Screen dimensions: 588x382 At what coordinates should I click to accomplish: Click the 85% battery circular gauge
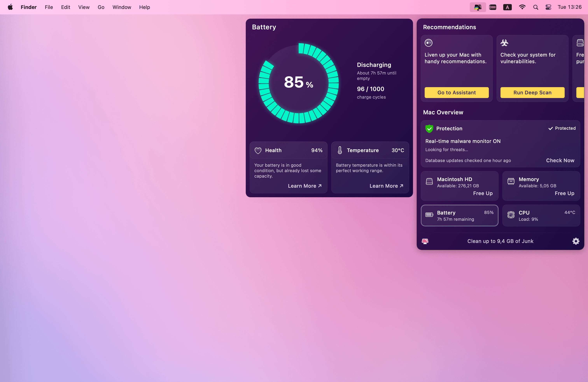(x=298, y=83)
